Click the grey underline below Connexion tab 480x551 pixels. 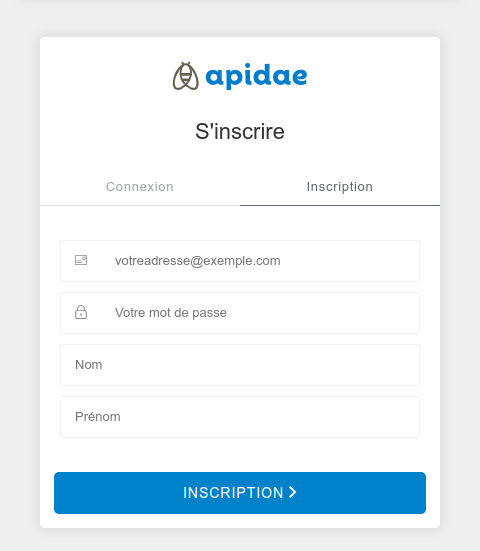(x=140, y=205)
